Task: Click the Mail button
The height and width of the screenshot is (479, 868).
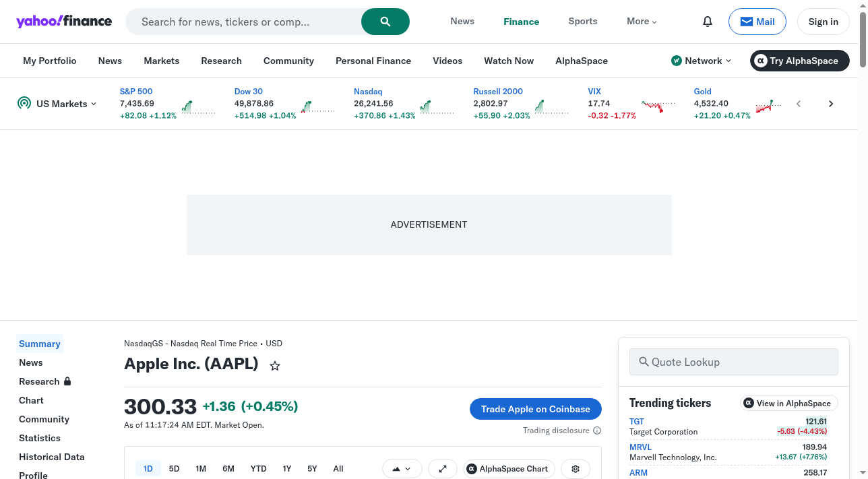Action: [x=757, y=22]
